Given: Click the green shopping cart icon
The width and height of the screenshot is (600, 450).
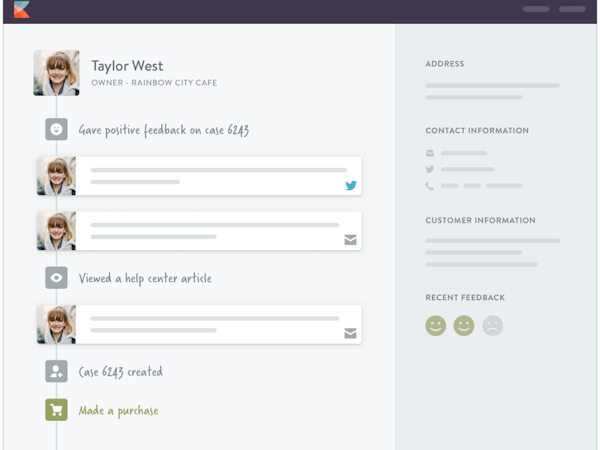Looking at the screenshot, I should point(56,410).
